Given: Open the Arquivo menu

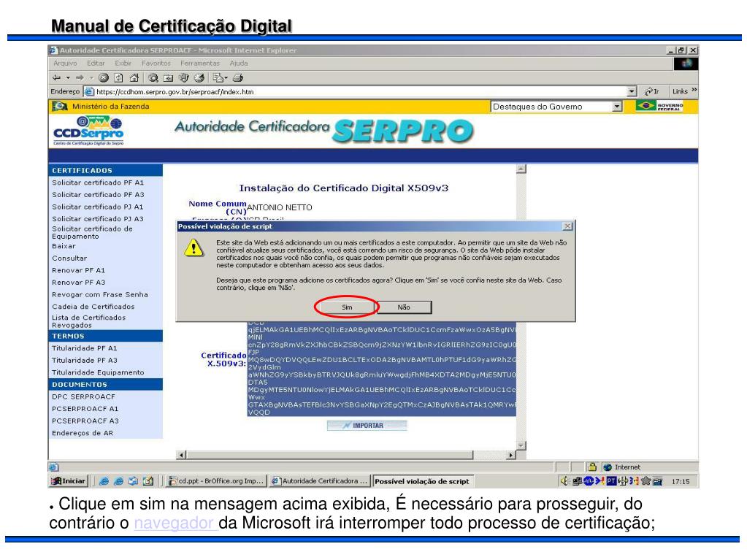Looking at the screenshot, I should click(65, 64).
